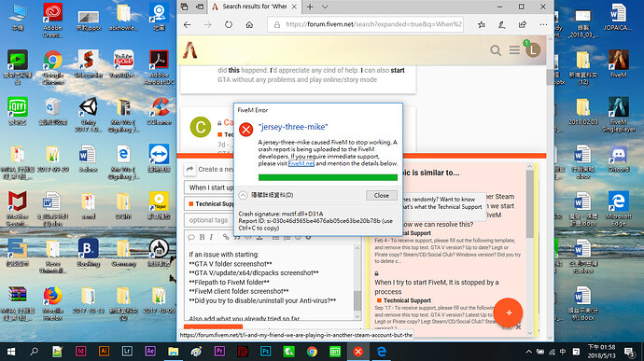Click the optional tags input field

[x=210, y=220]
